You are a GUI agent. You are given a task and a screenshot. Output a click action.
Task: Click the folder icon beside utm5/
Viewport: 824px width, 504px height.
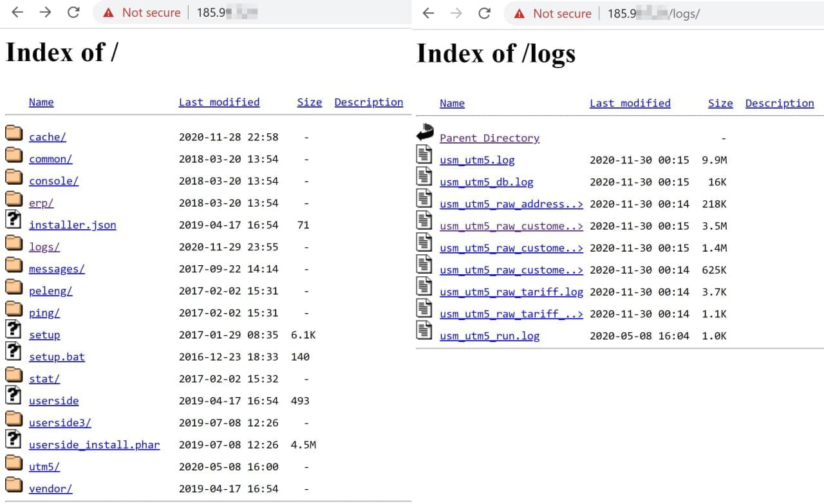coord(14,463)
